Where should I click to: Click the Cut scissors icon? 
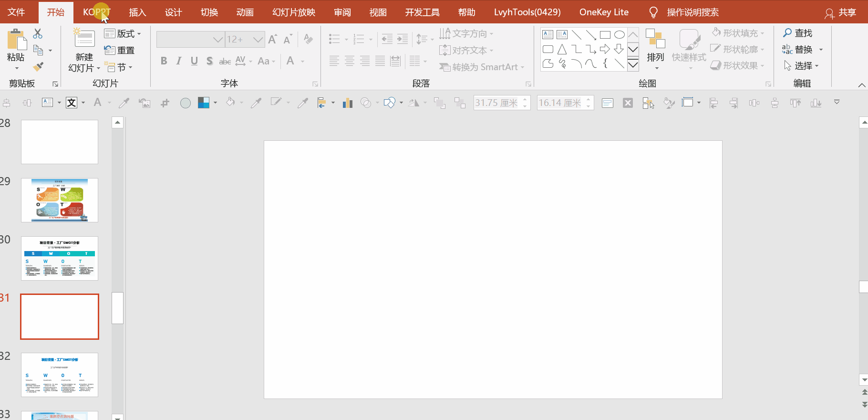38,33
